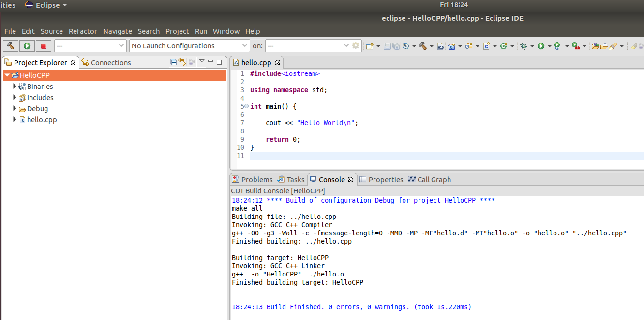Close the Console view tab
This screenshot has width=644, height=320.
[351, 179]
